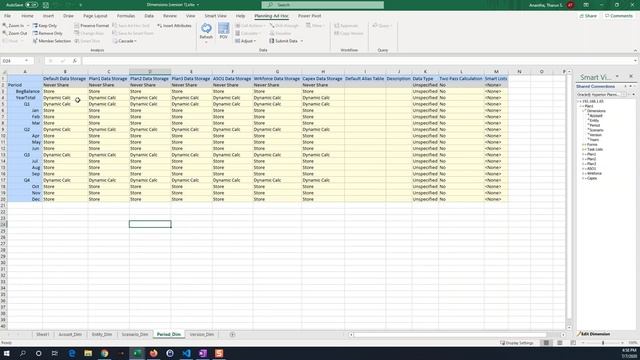Open Chrome from the taskbar
Image resolution: width=640 pixels, height=360 pixels.
point(104,353)
